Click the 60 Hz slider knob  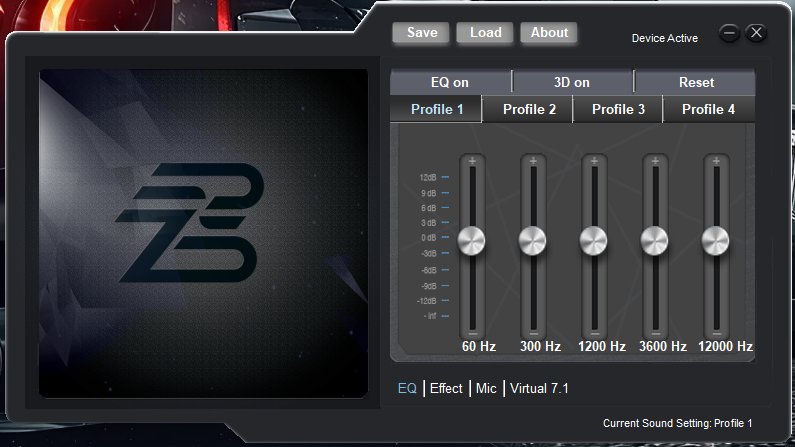click(472, 241)
